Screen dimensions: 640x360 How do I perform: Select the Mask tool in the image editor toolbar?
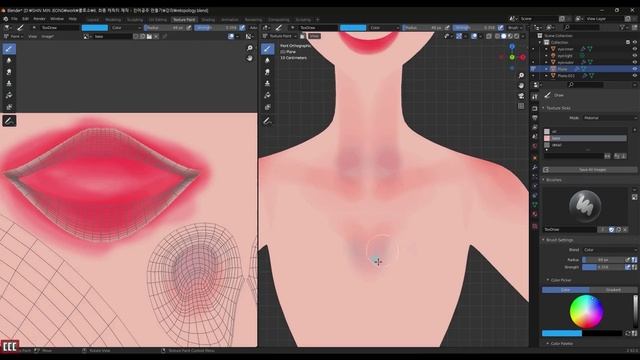point(9,107)
